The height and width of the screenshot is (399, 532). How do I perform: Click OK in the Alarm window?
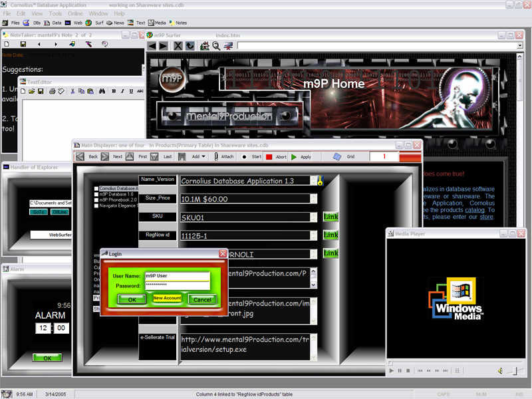point(47,358)
